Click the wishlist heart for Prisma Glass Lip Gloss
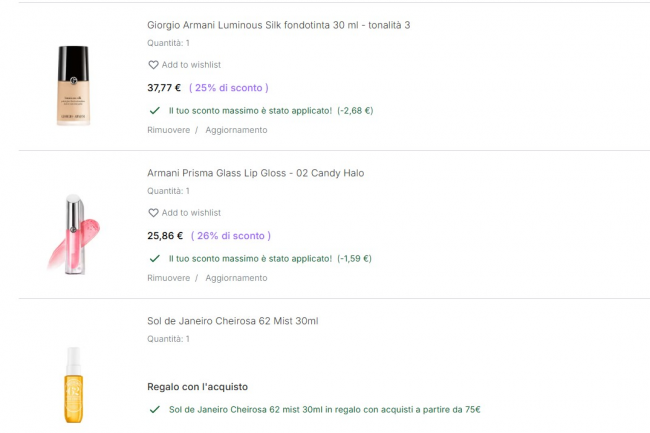This screenshot has height=433, width=650. click(x=153, y=213)
